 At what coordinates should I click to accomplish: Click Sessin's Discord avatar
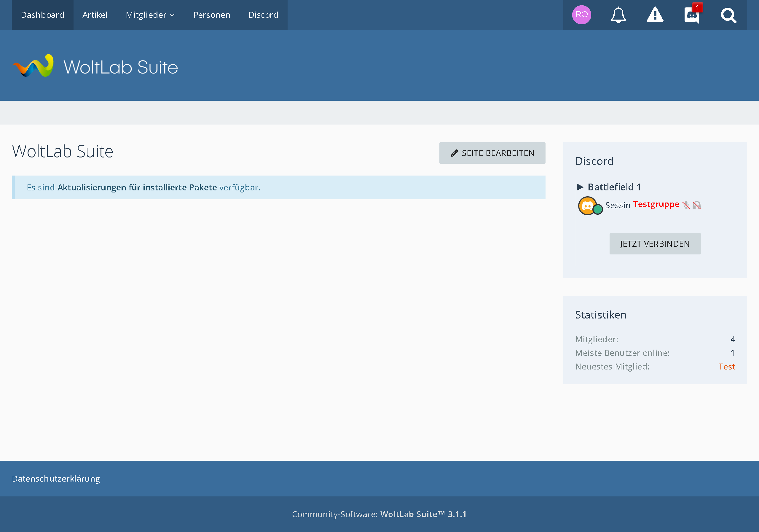(587, 206)
